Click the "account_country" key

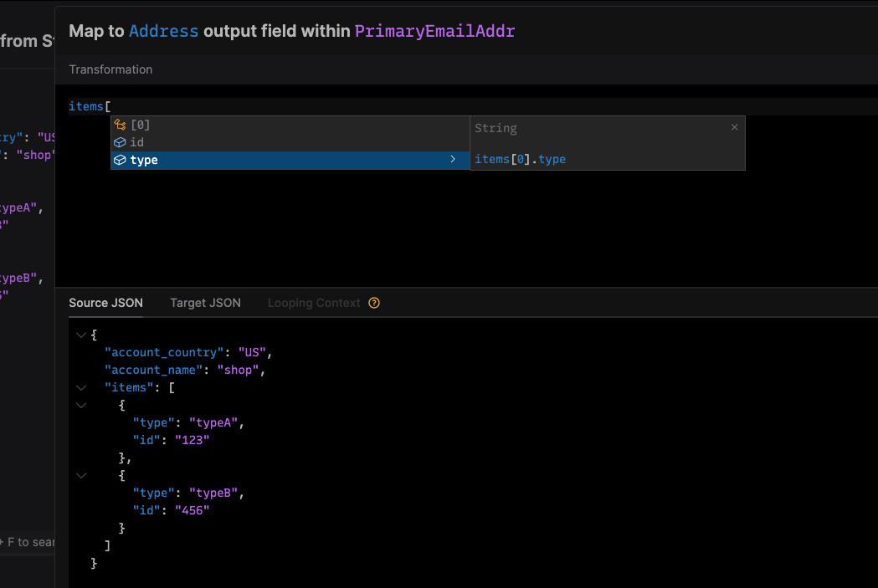tap(164, 352)
